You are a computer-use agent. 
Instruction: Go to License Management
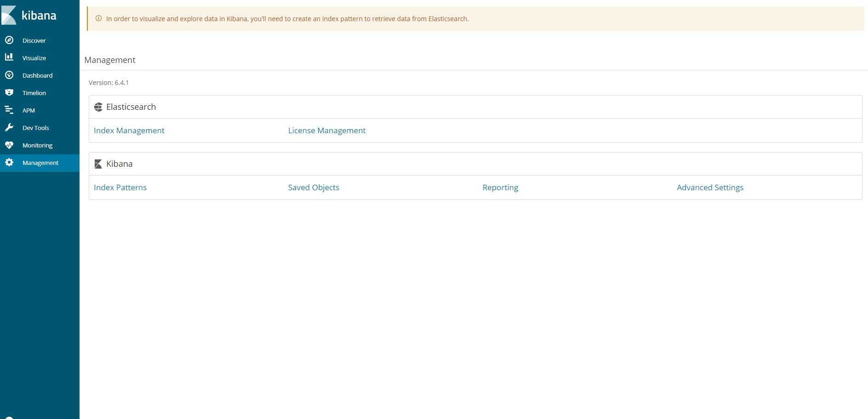[x=326, y=130]
